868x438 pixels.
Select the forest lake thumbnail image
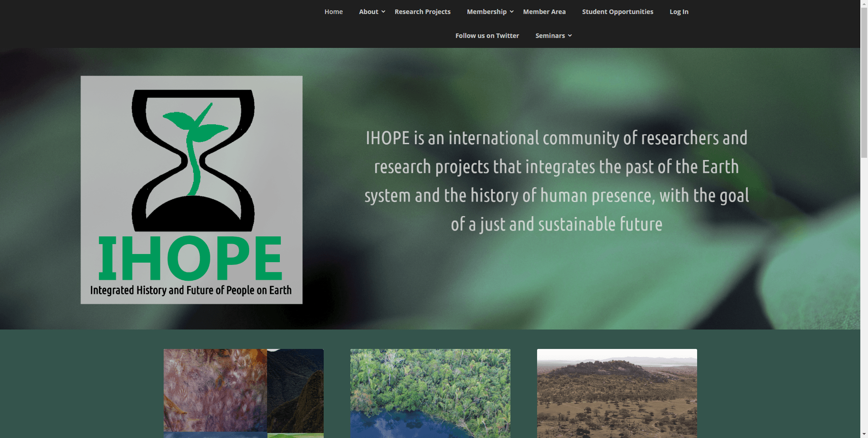pos(430,392)
